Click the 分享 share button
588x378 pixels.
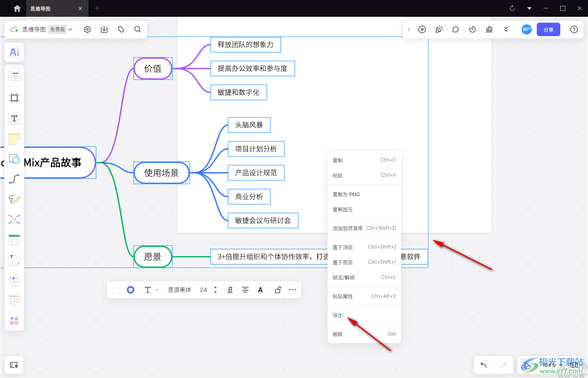pyautogui.click(x=549, y=29)
